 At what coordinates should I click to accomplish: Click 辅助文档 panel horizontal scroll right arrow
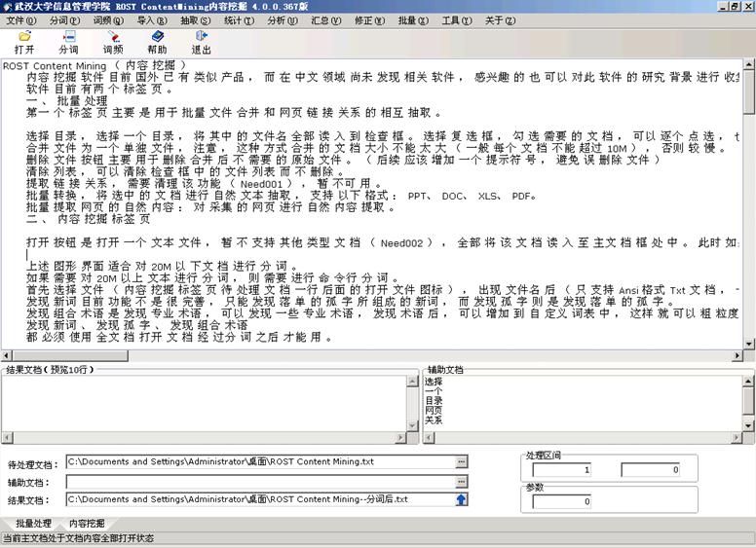[x=737, y=438]
